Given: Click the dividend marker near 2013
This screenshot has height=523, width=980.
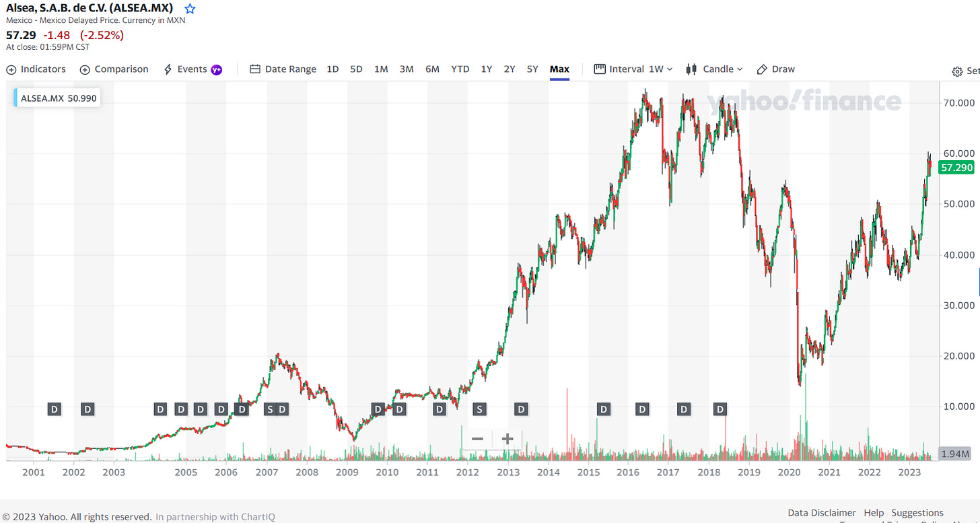Looking at the screenshot, I should (521, 409).
